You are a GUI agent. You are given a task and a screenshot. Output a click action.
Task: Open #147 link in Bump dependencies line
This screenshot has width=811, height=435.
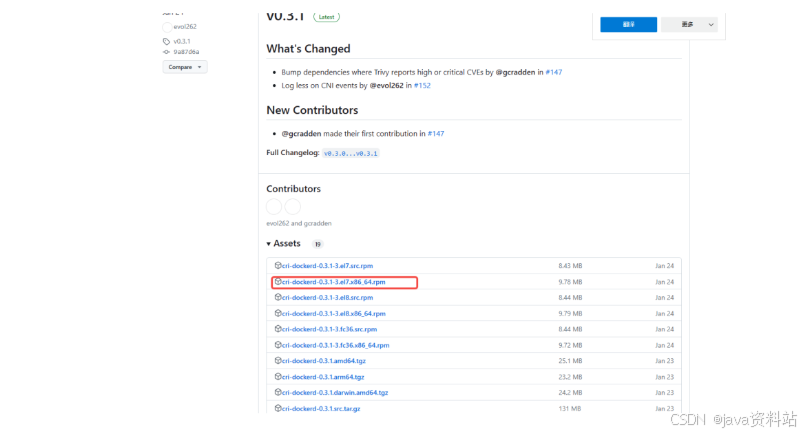click(553, 72)
